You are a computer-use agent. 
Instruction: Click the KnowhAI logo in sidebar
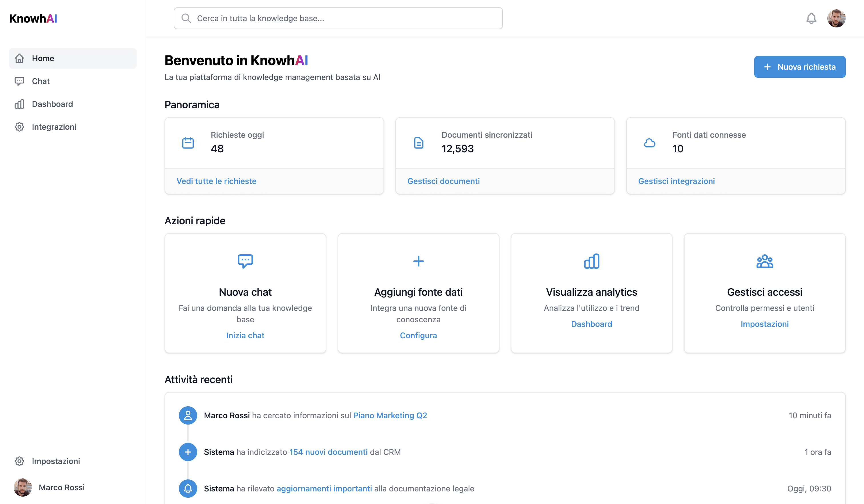click(33, 19)
